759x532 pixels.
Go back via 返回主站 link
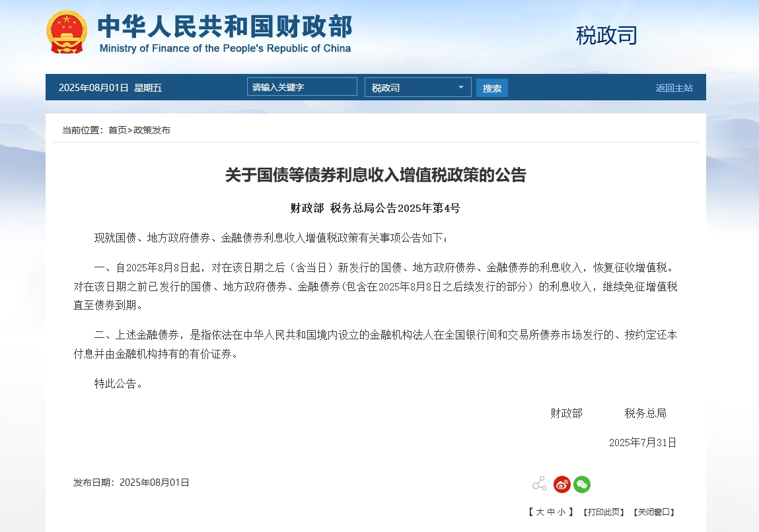pos(674,88)
